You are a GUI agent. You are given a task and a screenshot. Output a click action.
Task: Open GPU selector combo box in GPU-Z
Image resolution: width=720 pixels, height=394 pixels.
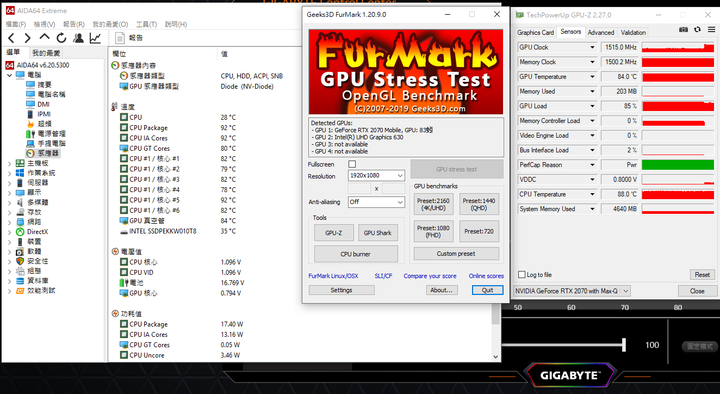(572, 291)
